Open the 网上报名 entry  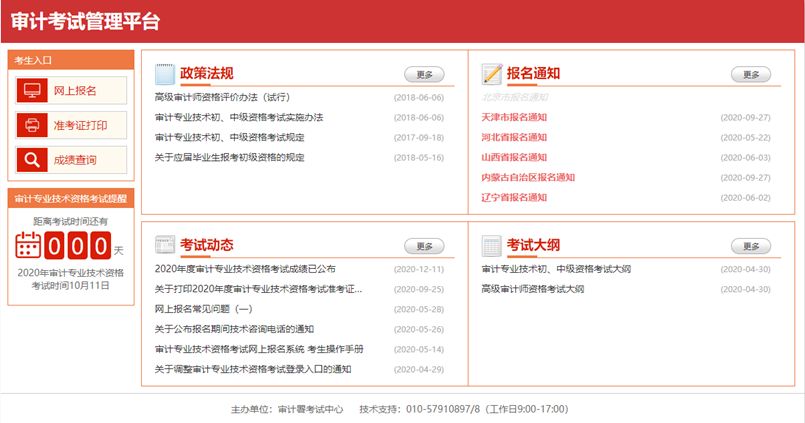click(x=75, y=91)
